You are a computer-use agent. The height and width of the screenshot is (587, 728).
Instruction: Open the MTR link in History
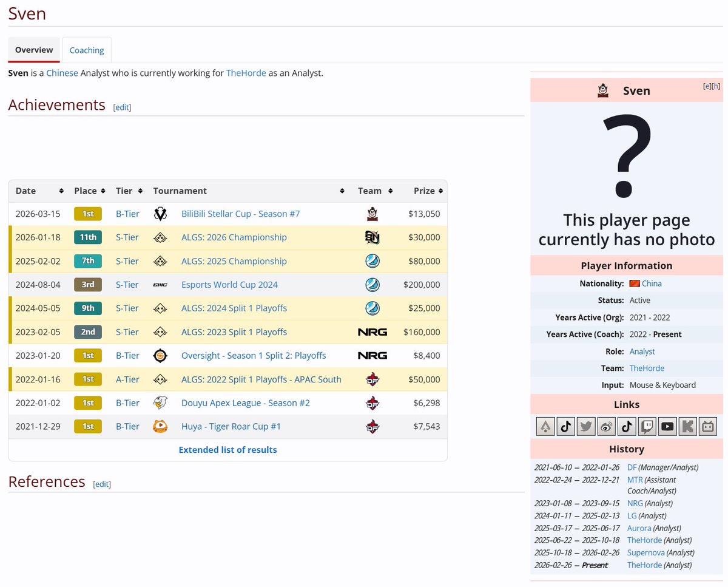[x=635, y=480]
